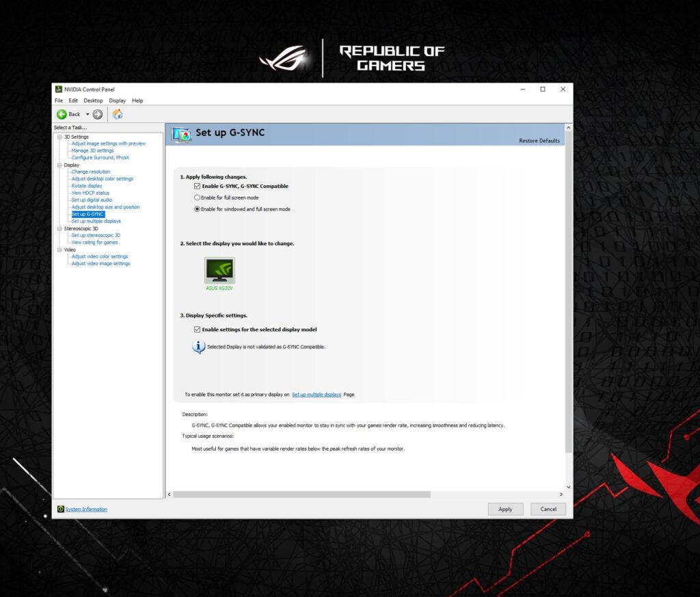Open Adjust desktop color settings

(103, 179)
